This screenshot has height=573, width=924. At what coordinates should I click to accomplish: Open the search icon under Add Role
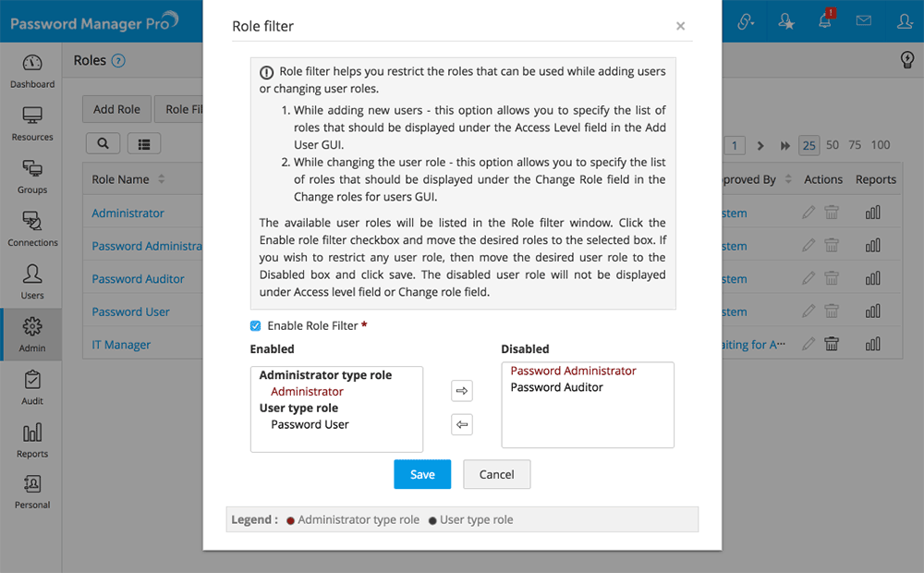(x=103, y=142)
